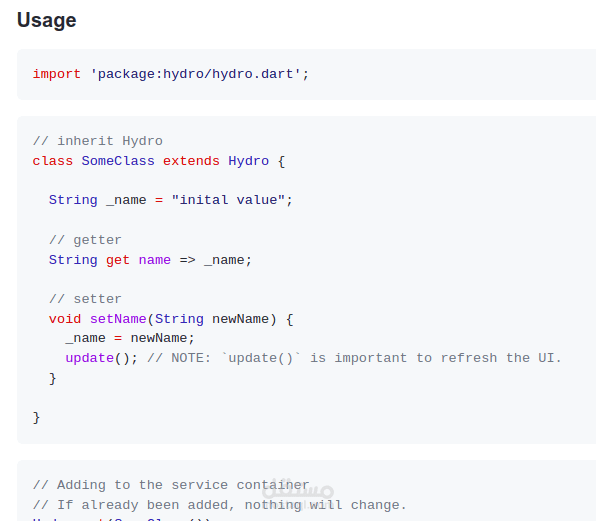596x521 pixels.
Task: Click the Usage heading
Action: pyautogui.click(x=46, y=20)
